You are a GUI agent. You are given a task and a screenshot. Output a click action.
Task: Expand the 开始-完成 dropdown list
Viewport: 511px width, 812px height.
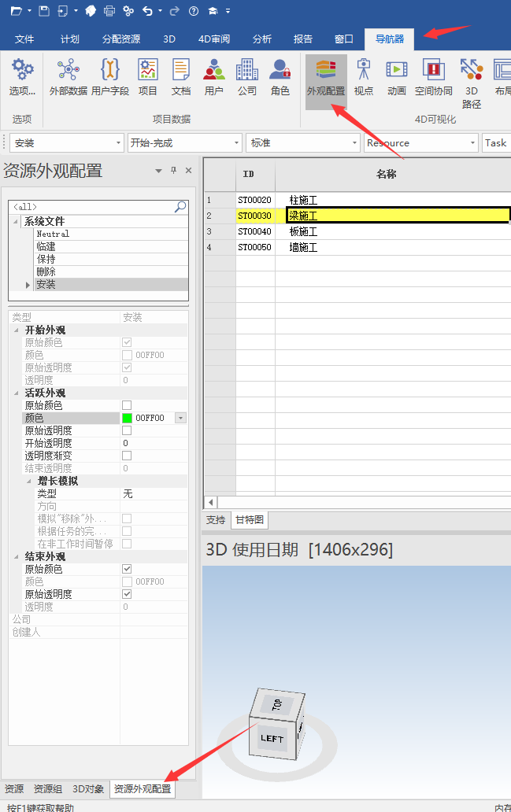[237, 143]
